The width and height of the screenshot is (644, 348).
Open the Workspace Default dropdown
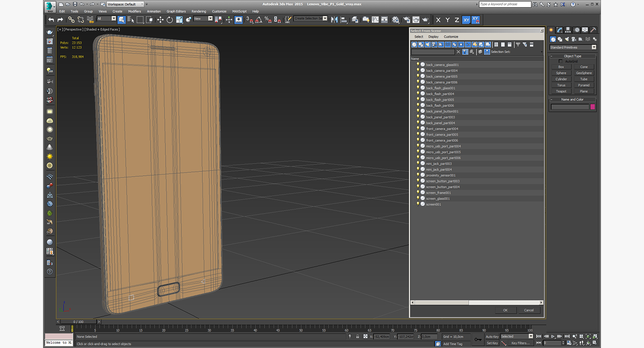pos(124,4)
